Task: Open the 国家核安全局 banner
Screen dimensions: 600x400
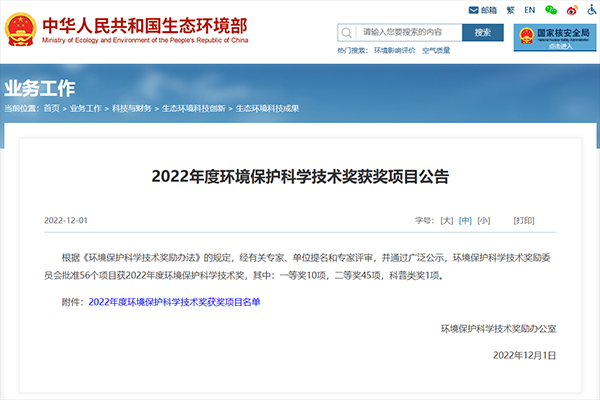Action: (554, 37)
